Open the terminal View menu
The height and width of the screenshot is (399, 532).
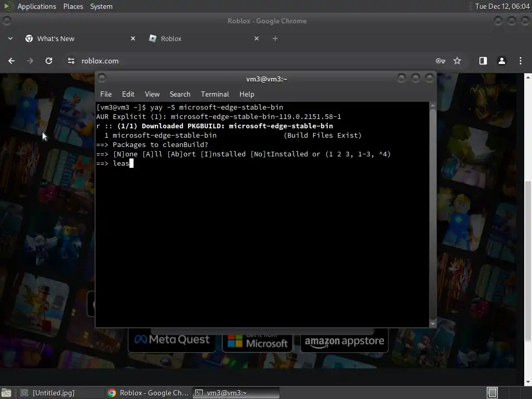pos(152,94)
